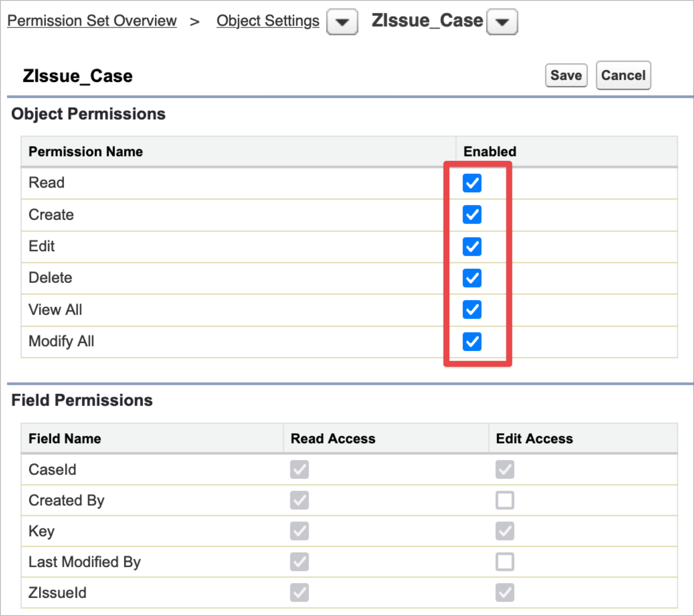Disable the Edit object permission
The image size is (694, 616).
[472, 246]
